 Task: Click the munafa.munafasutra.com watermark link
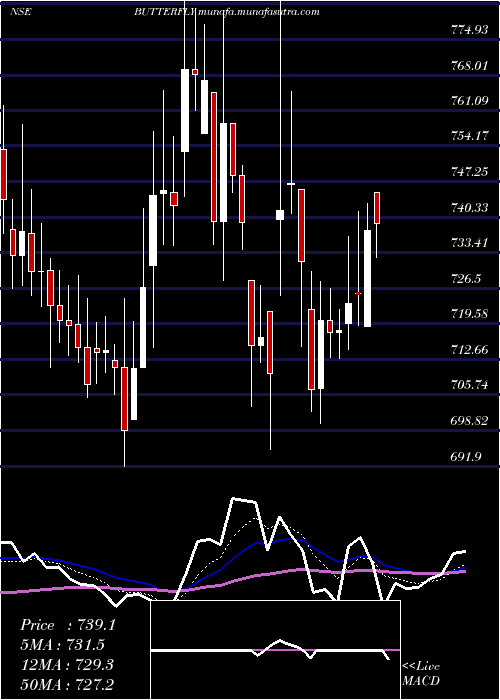tap(258, 12)
